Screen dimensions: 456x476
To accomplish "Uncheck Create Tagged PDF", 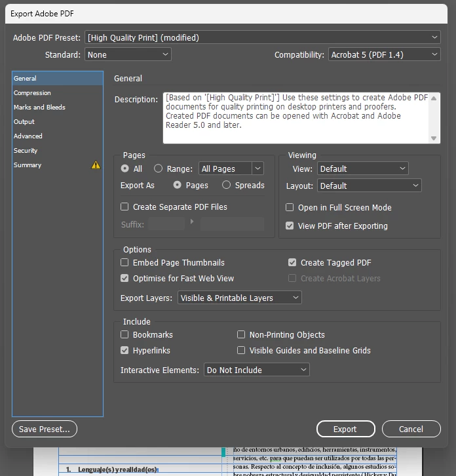I will click(x=292, y=262).
